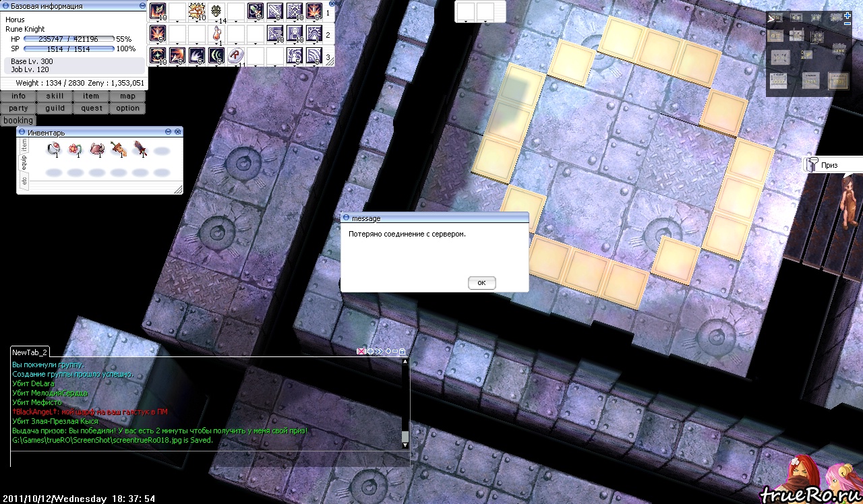Click the date and time display
863x504 pixels.
[78, 499]
